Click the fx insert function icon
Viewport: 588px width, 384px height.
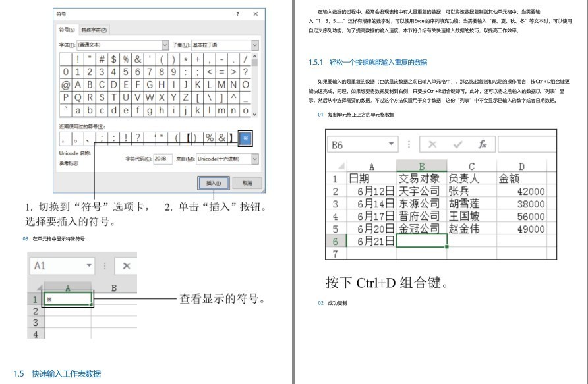[483, 144]
